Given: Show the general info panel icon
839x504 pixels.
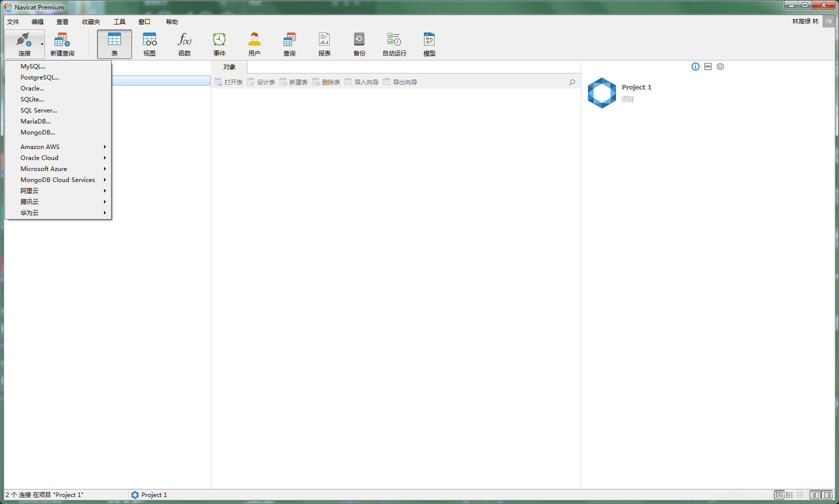Looking at the screenshot, I should (x=695, y=66).
